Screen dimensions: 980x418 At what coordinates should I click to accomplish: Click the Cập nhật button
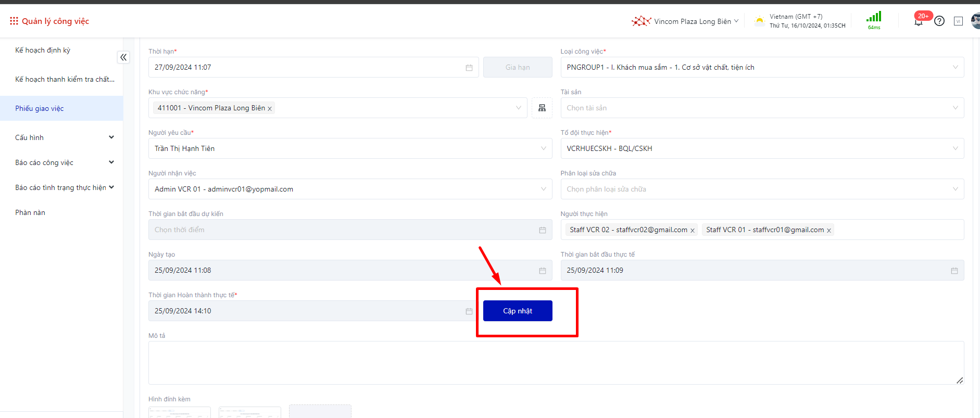(x=518, y=311)
